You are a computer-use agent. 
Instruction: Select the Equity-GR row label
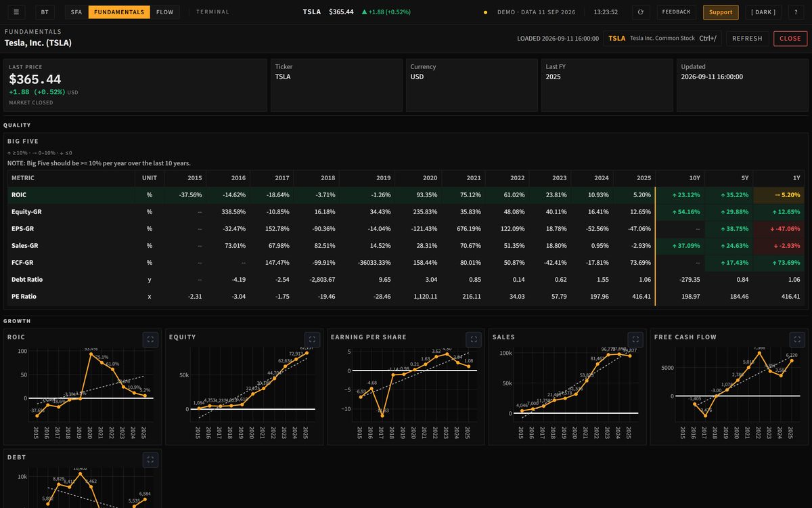(26, 212)
